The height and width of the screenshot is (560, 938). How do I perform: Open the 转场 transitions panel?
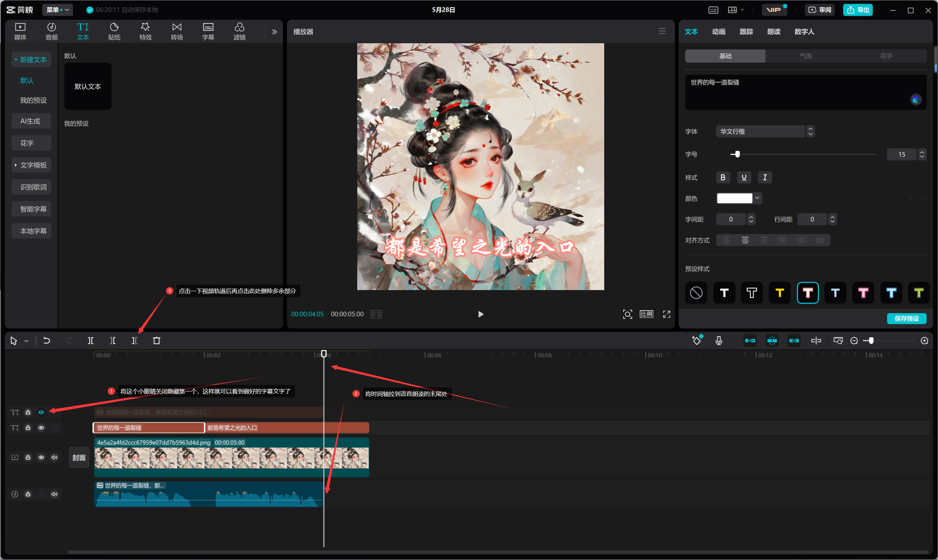pyautogui.click(x=177, y=31)
